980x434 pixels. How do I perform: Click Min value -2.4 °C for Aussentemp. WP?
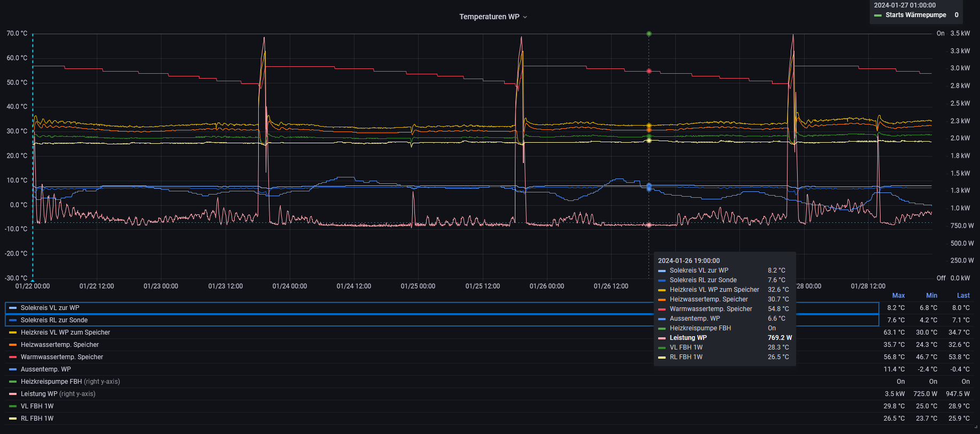point(927,369)
